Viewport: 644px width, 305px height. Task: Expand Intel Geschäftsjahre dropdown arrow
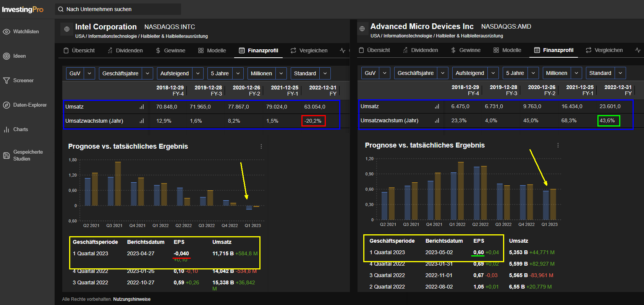[147, 73]
